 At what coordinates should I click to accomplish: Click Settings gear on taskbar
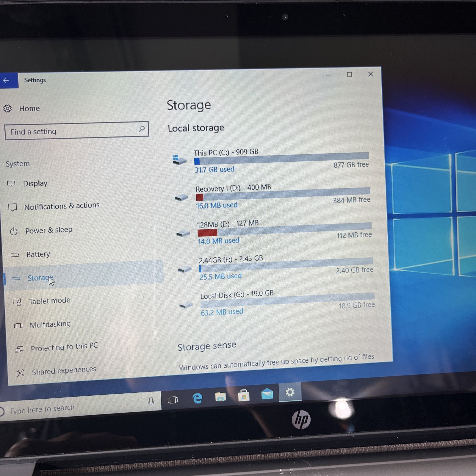(x=290, y=392)
